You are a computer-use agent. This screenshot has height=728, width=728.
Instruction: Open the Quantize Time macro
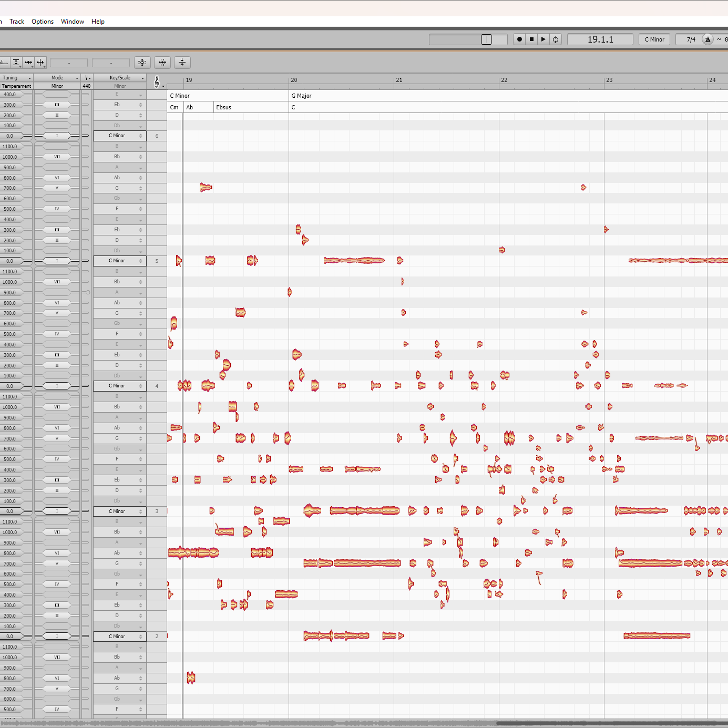[162, 63]
